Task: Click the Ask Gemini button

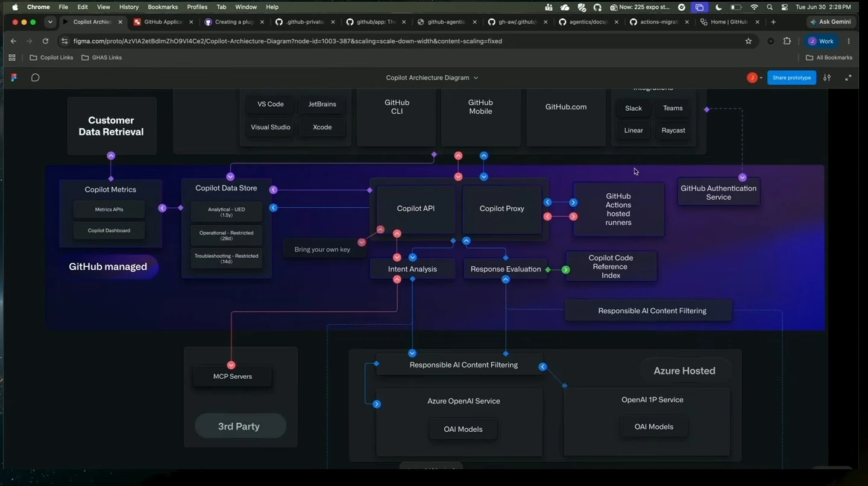Action: tap(831, 22)
